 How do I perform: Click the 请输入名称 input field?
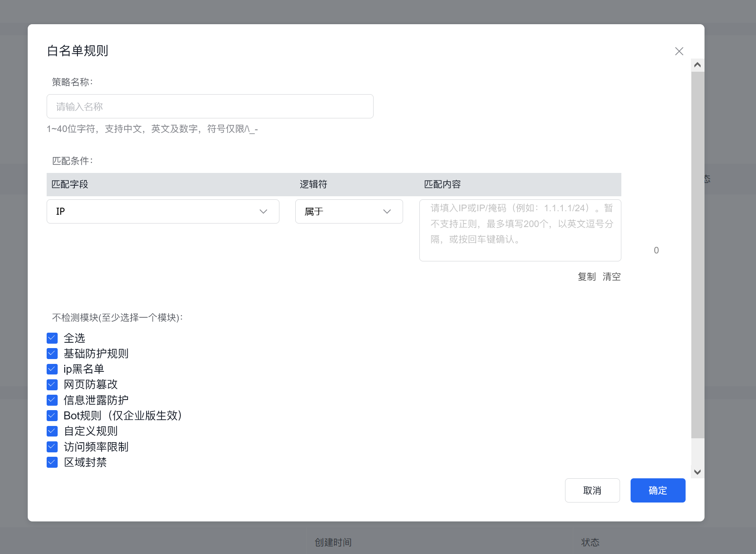pyautogui.click(x=210, y=106)
